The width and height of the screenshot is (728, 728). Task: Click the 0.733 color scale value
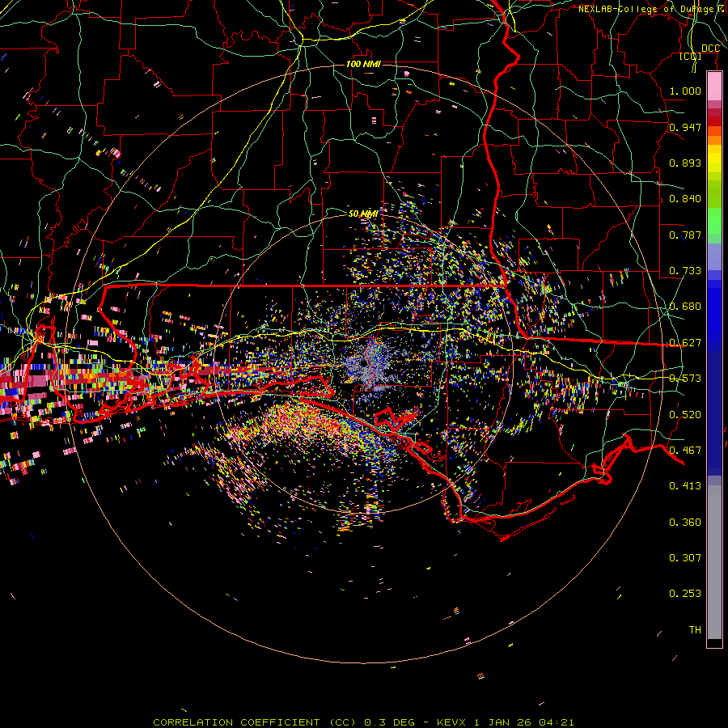pyautogui.click(x=685, y=270)
